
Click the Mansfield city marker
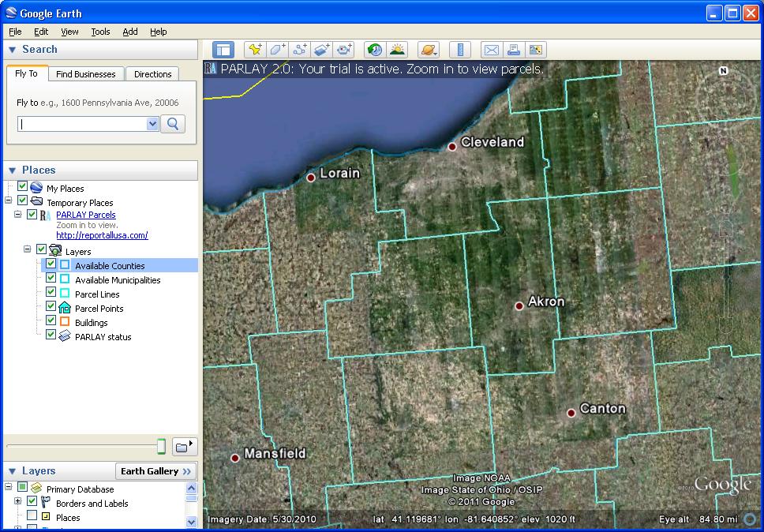tap(235, 458)
